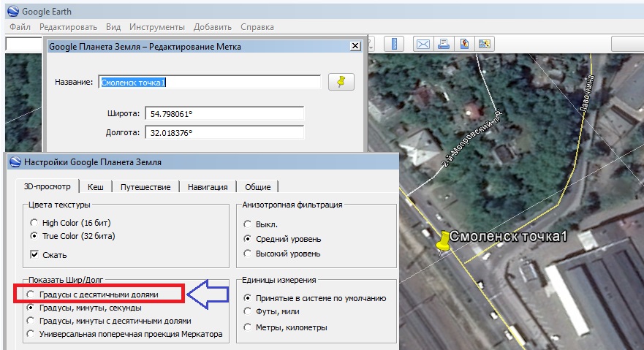Select the Ruler measuring tool in toolbar
Screen dimensions: 644x350
click(394, 44)
